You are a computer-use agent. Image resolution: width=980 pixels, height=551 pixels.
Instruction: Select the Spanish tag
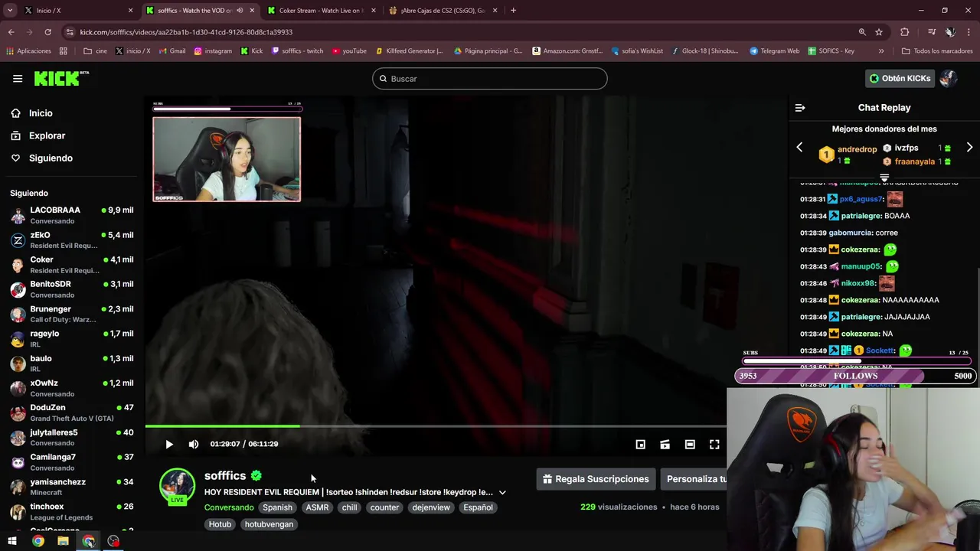pyautogui.click(x=277, y=507)
